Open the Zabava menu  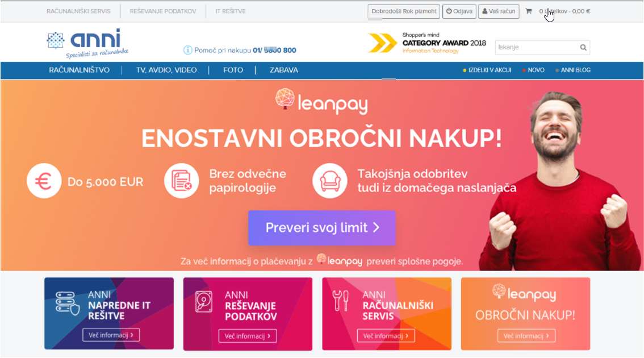(284, 70)
